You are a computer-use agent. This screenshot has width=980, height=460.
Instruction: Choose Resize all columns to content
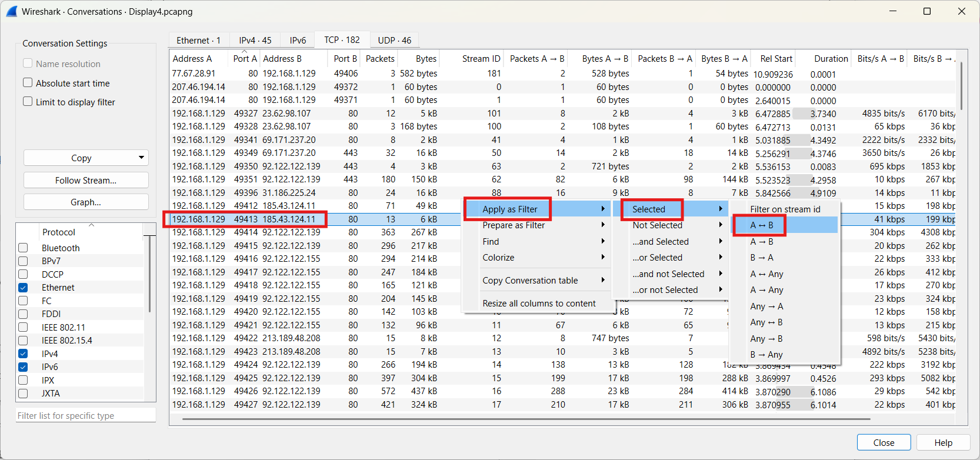click(539, 303)
